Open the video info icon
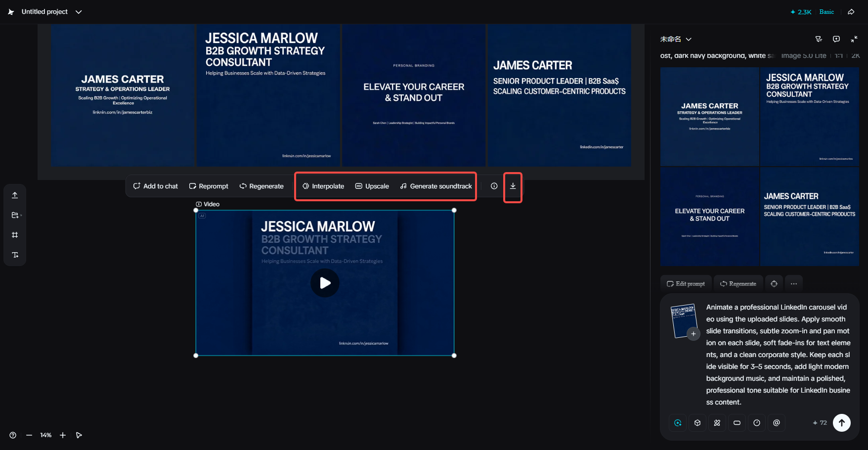868x450 pixels. click(494, 186)
